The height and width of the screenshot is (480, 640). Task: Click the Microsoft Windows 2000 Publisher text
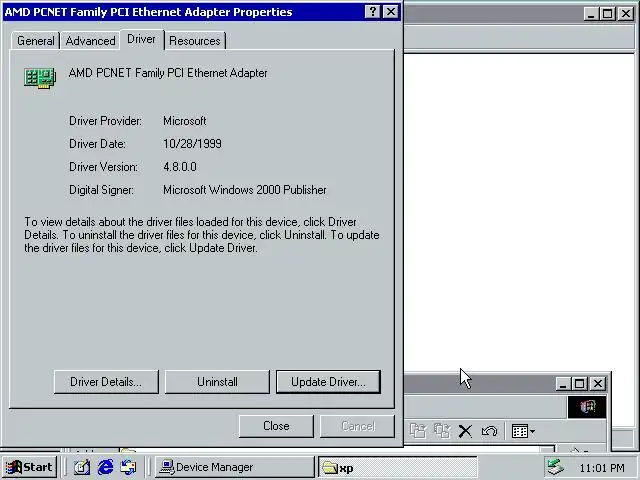coord(244,190)
